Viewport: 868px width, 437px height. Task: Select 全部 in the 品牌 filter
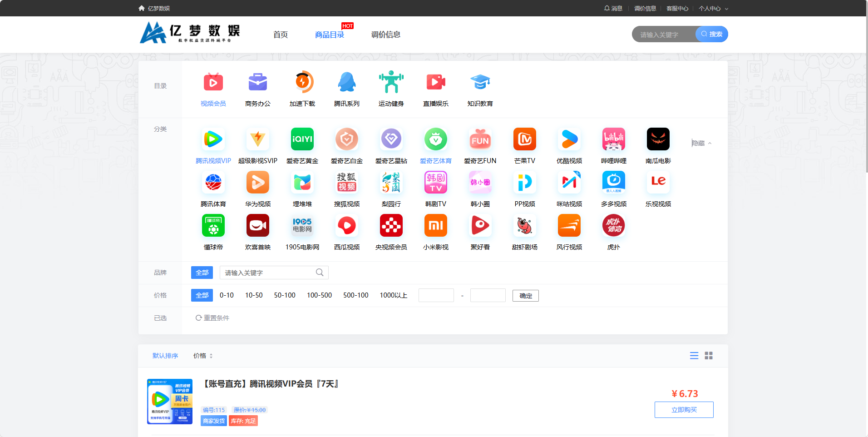point(202,273)
